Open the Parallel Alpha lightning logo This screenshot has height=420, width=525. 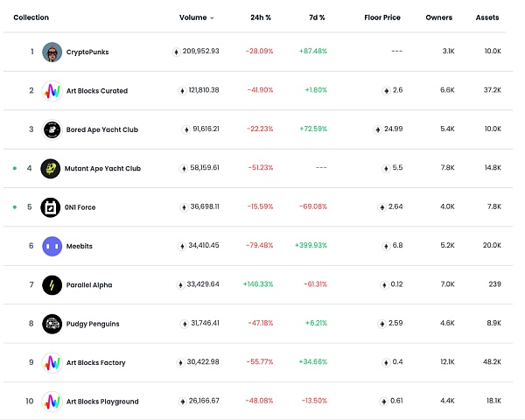[52, 285]
